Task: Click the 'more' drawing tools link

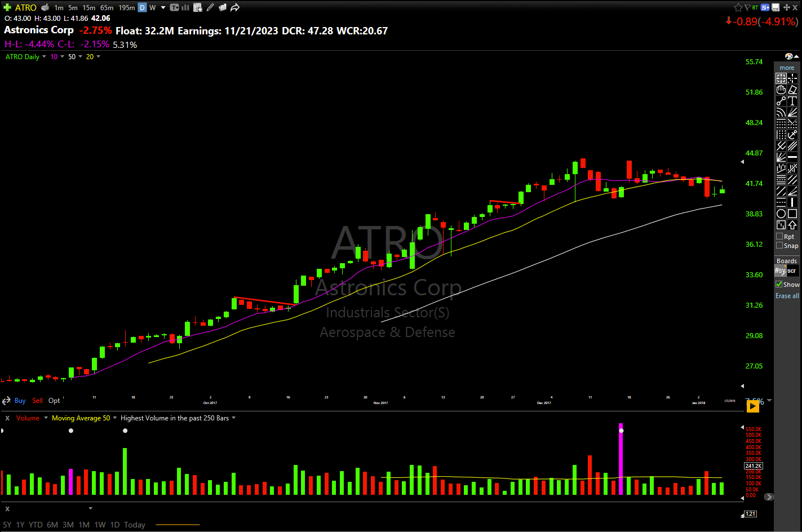Action: tap(787, 68)
